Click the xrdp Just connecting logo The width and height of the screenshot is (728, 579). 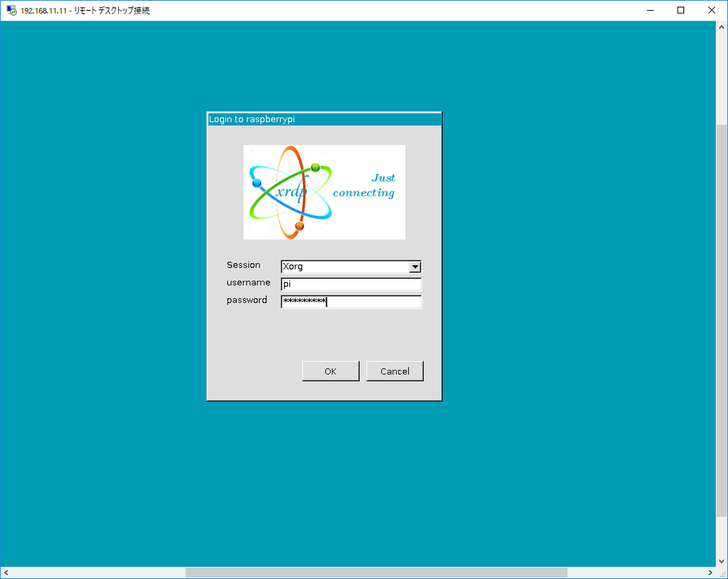324,192
